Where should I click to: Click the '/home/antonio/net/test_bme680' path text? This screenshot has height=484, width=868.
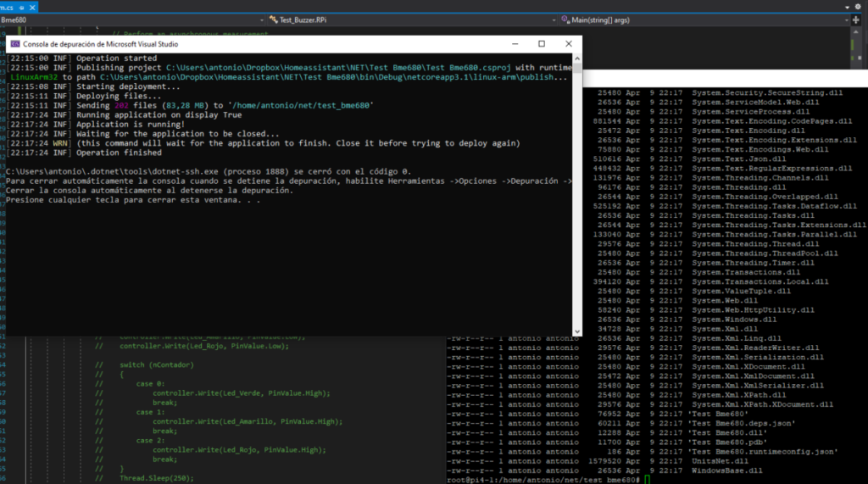coord(301,105)
